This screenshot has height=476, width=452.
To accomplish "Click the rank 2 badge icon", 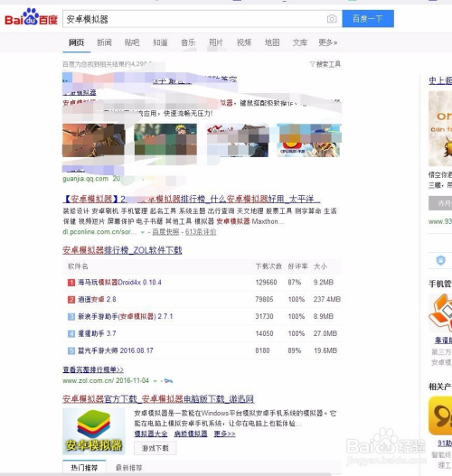I will (x=71, y=300).
